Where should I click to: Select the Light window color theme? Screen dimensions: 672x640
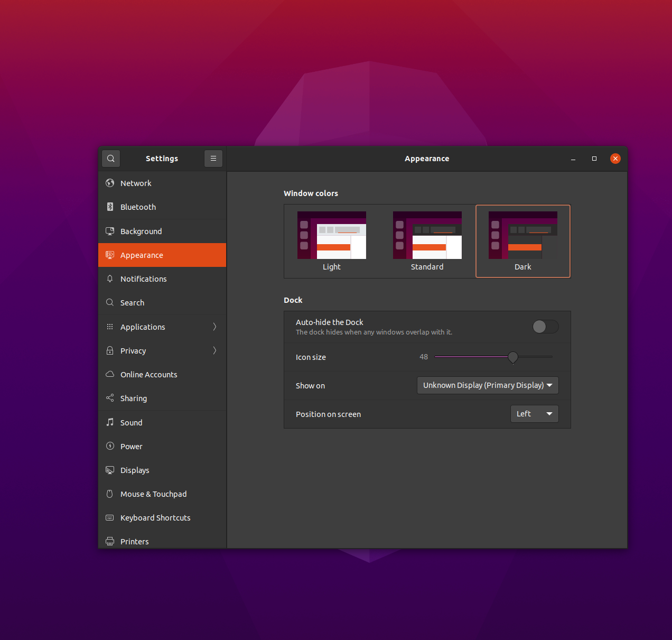pyautogui.click(x=332, y=241)
